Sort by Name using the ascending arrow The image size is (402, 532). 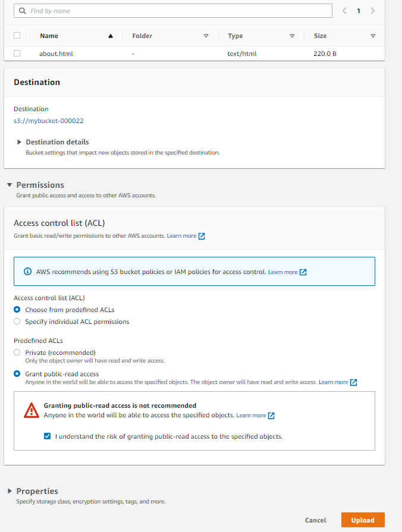coord(111,36)
